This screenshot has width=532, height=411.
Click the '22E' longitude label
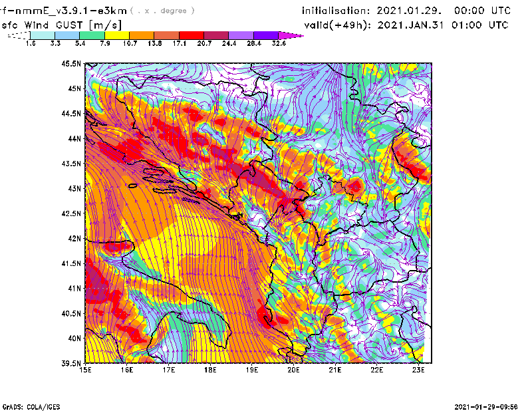click(x=377, y=370)
